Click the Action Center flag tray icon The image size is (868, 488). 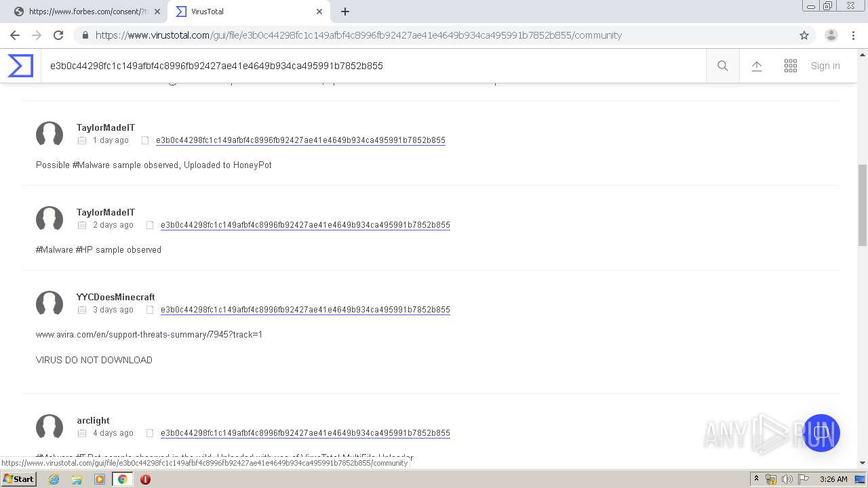coord(804,479)
